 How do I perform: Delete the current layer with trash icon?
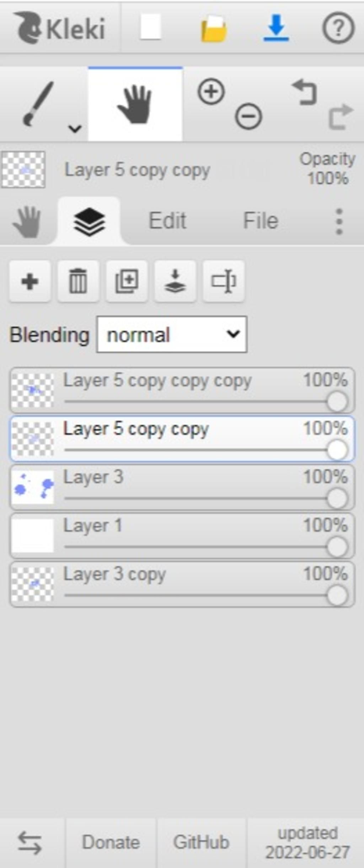click(78, 281)
